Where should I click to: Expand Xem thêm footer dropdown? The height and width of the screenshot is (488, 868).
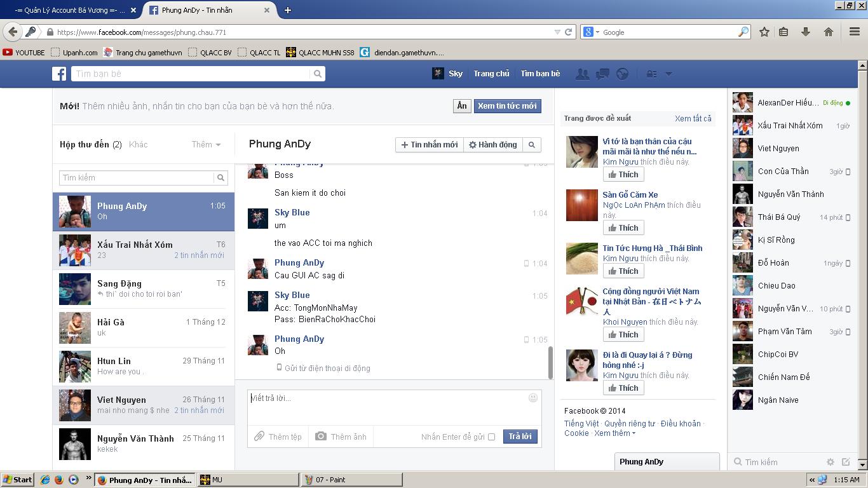(x=614, y=433)
